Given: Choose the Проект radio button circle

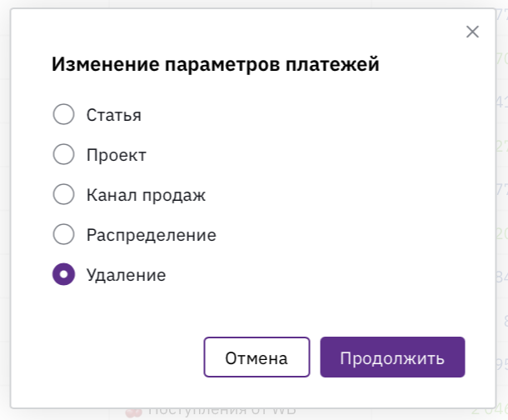Looking at the screenshot, I should point(63,154).
